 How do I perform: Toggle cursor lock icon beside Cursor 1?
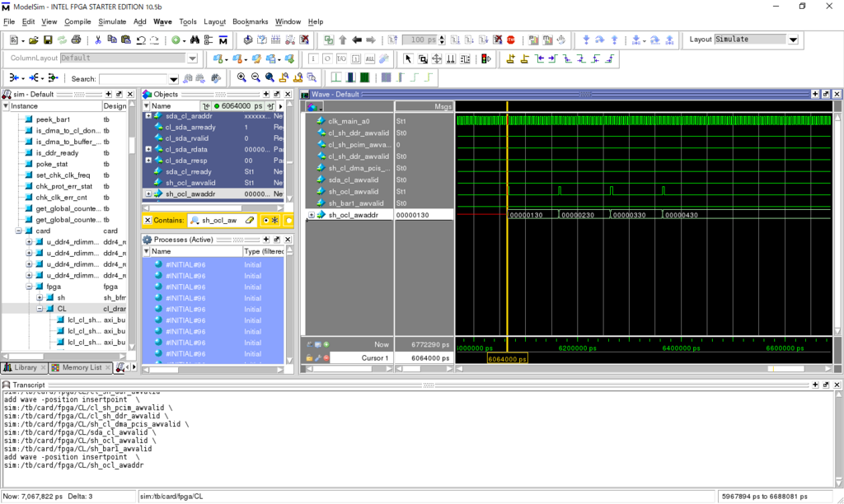[x=309, y=357]
